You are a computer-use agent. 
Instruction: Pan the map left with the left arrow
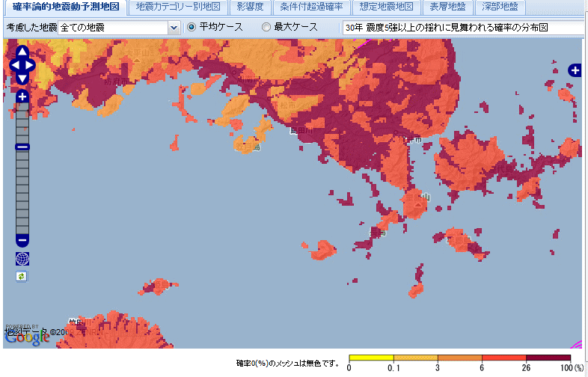[x=13, y=65]
